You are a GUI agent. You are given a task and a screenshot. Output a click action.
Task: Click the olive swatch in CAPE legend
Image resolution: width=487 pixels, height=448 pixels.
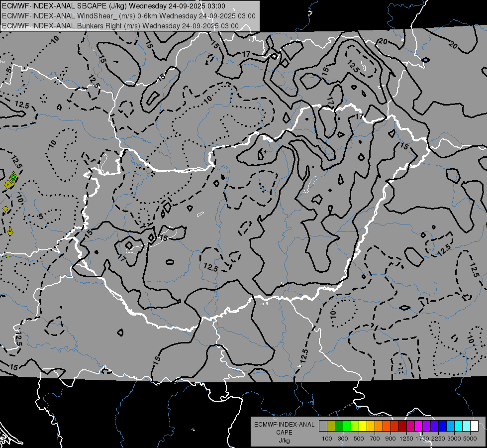point(331,426)
